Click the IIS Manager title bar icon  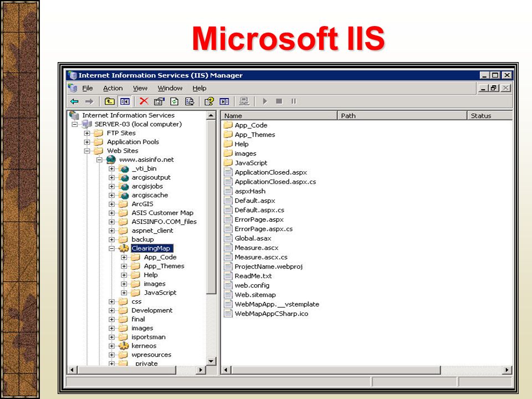(x=72, y=75)
